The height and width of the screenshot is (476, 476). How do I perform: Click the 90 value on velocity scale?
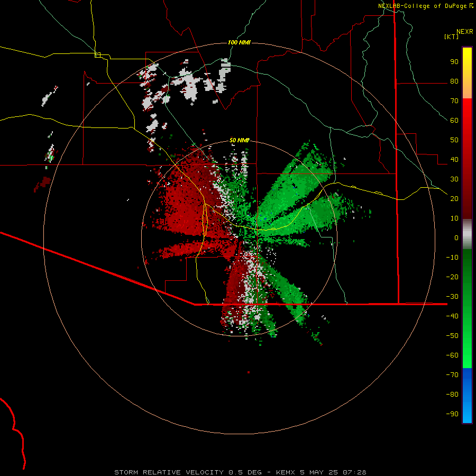(454, 62)
